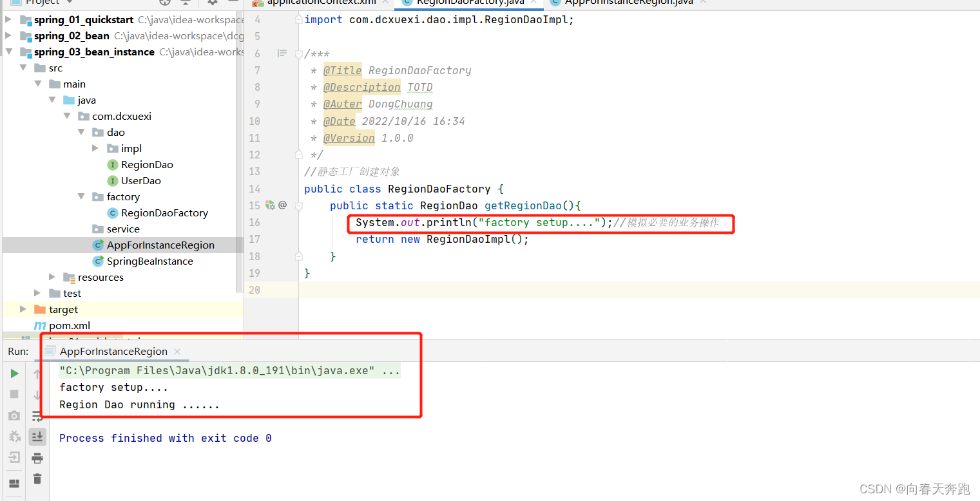Close the AppForInstanceRegion Run tab
Viewport: 980px width, 501px height.
(177, 352)
